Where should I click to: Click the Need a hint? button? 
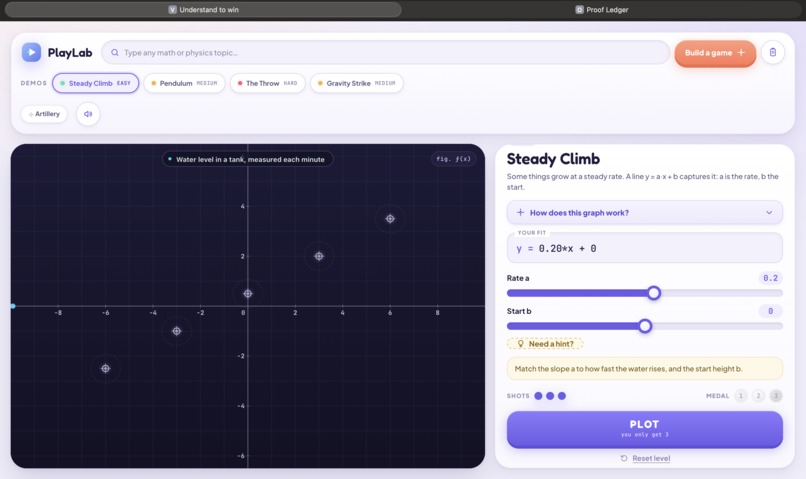pos(545,343)
